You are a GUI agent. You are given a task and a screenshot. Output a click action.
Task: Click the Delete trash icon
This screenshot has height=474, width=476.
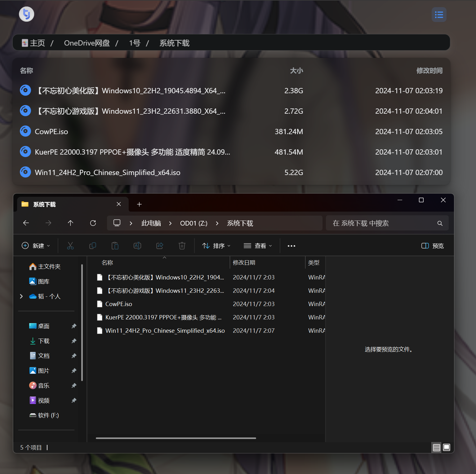[182, 246]
